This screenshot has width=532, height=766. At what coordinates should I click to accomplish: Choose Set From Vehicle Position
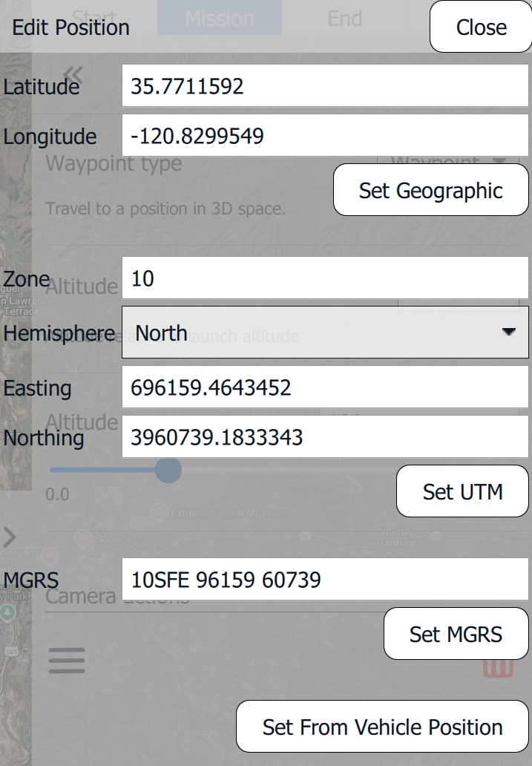382,727
